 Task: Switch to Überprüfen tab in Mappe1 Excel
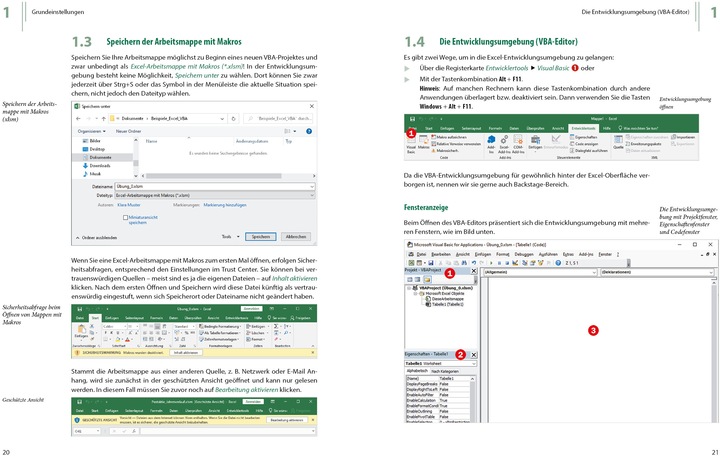[535, 129]
